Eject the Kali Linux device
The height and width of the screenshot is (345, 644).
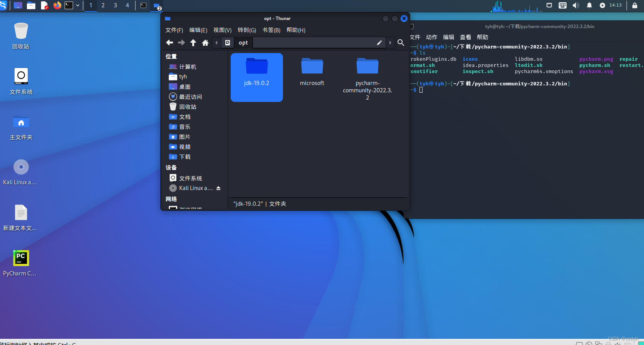pos(218,188)
